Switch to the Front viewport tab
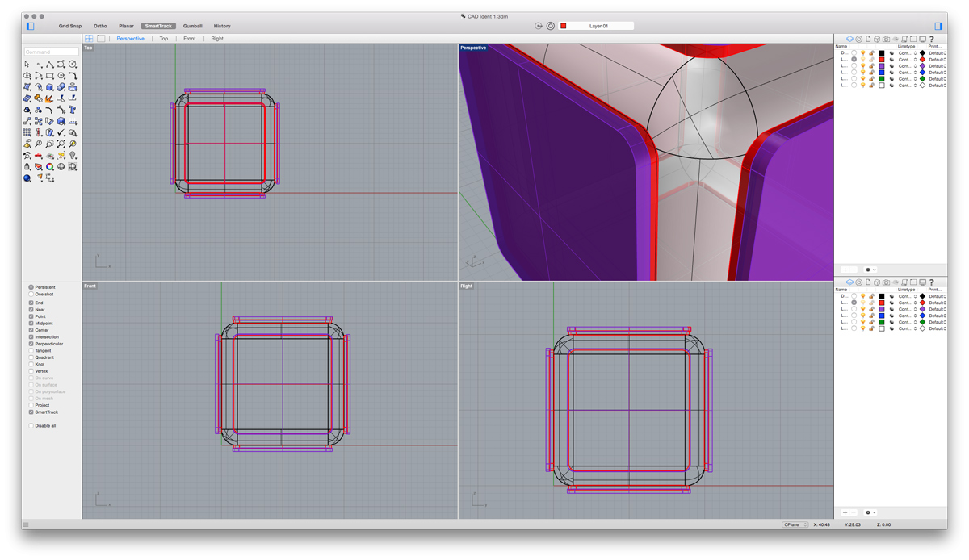969x560 pixels. [x=190, y=38]
